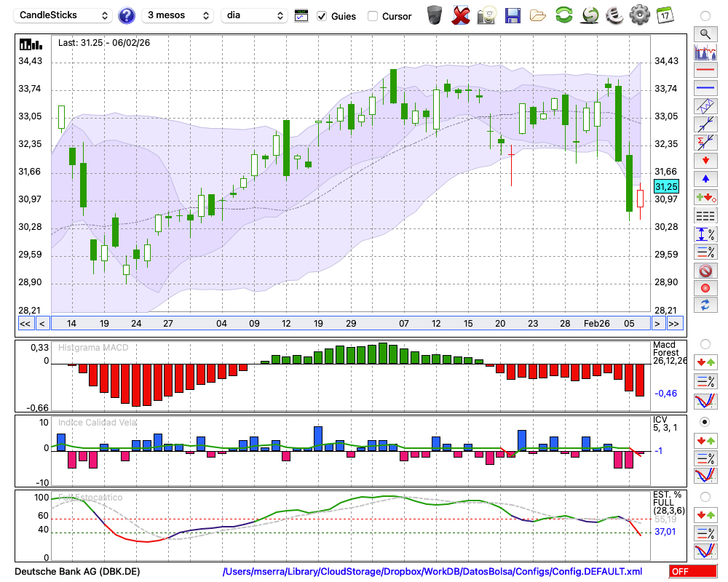Click the volume histogram overlay icon

point(705,52)
